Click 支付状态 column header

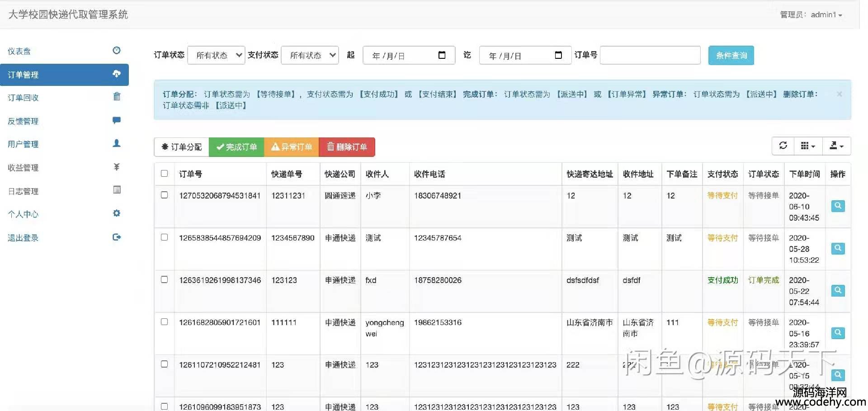tap(722, 174)
